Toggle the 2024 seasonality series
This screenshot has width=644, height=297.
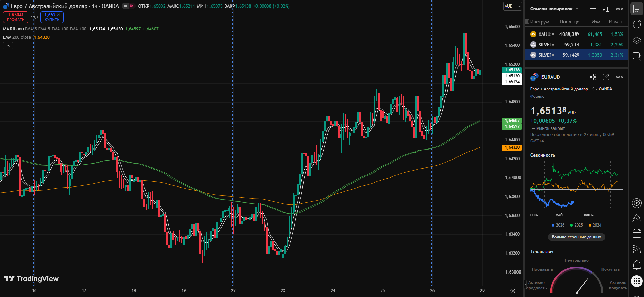595,225
